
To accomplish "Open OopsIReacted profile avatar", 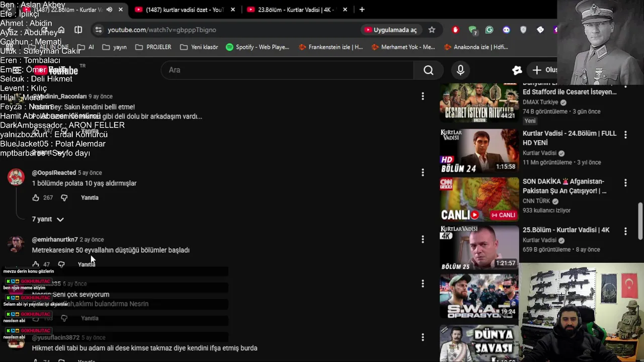I will 16,177.
